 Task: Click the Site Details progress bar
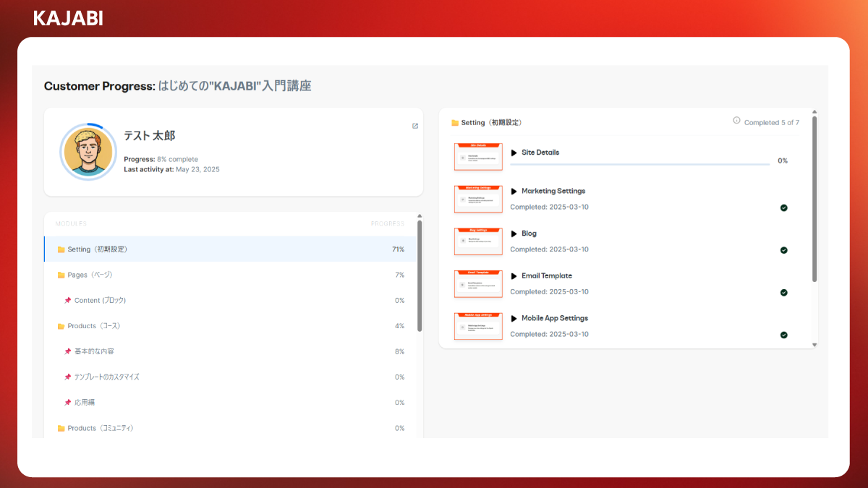pyautogui.click(x=640, y=164)
